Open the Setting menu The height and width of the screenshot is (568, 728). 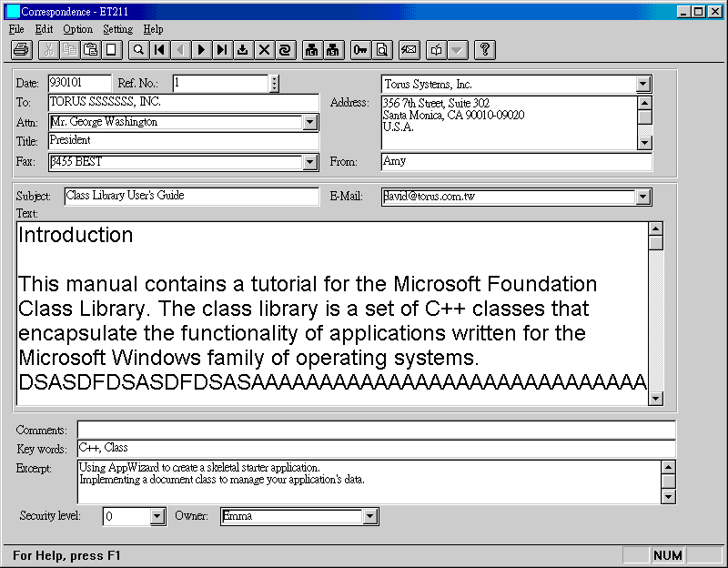pos(117,29)
